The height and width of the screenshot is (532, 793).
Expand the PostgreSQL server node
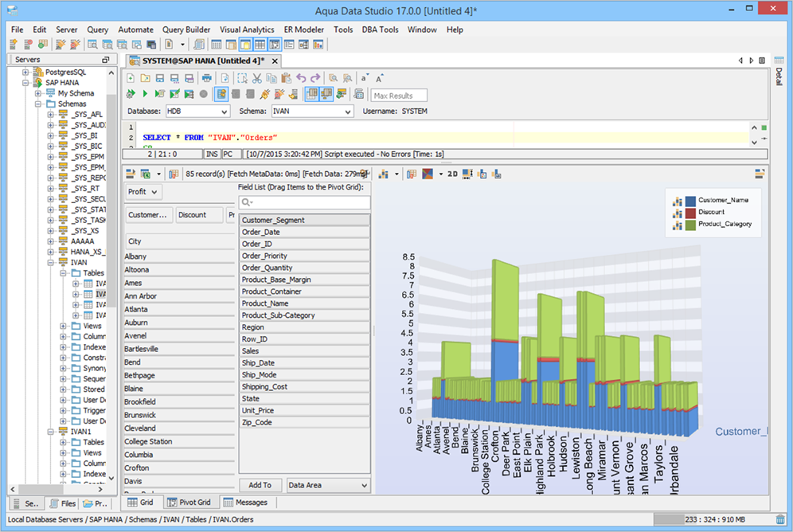click(25, 72)
